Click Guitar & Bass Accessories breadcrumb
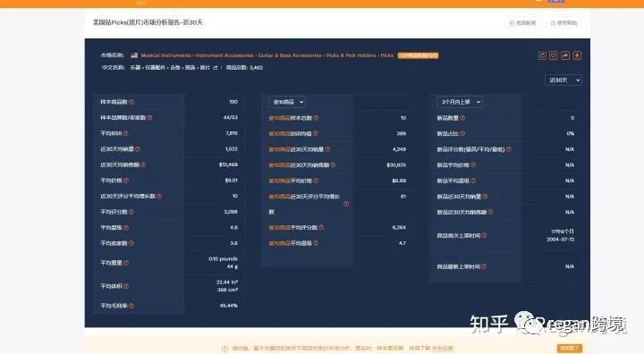Screen dimensions: 644x354 [x=290, y=55]
